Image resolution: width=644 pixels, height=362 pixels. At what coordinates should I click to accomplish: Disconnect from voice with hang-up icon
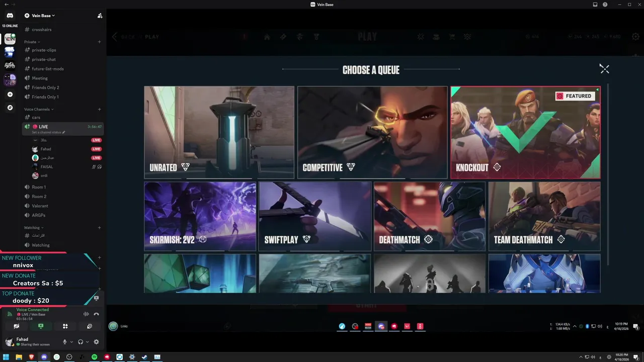tap(96, 314)
